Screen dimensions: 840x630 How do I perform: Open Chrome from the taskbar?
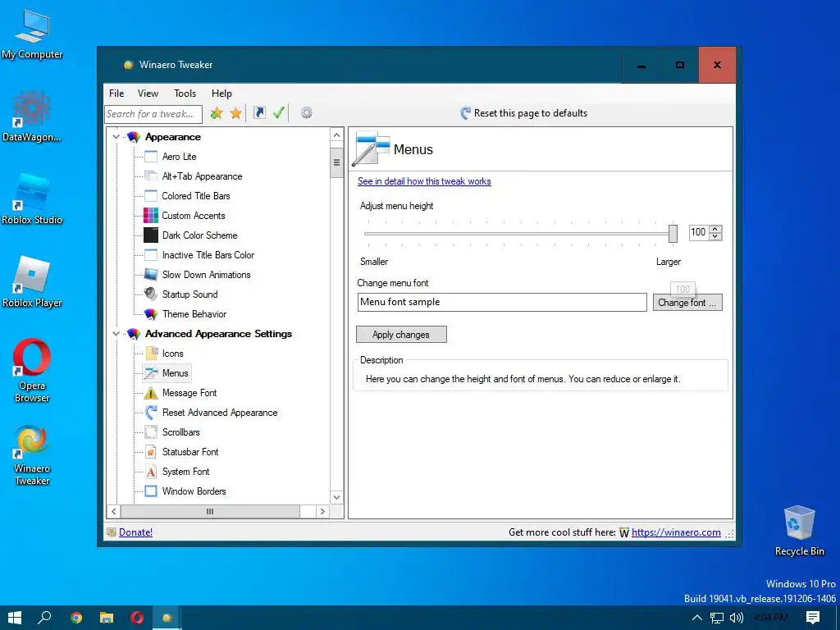(76, 618)
